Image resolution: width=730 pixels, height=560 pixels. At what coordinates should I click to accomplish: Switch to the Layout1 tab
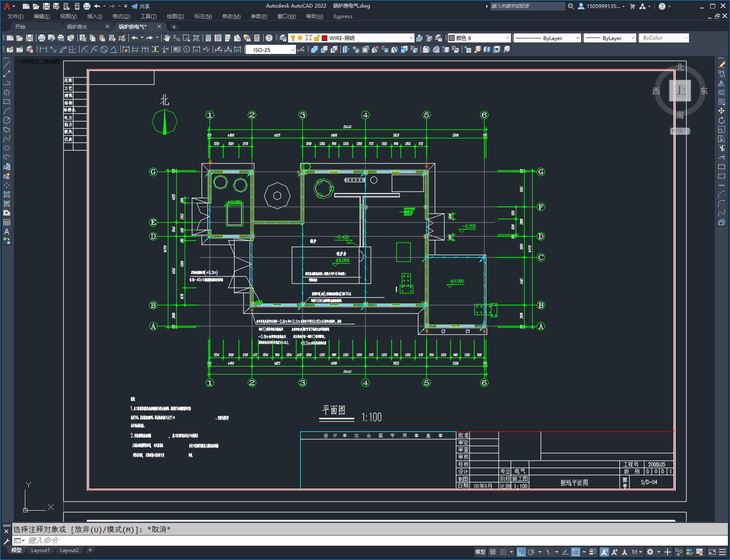tap(40, 550)
